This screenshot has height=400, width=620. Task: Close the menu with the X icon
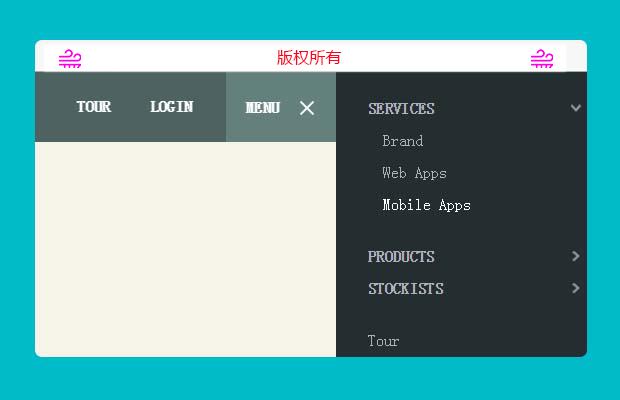[307, 108]
